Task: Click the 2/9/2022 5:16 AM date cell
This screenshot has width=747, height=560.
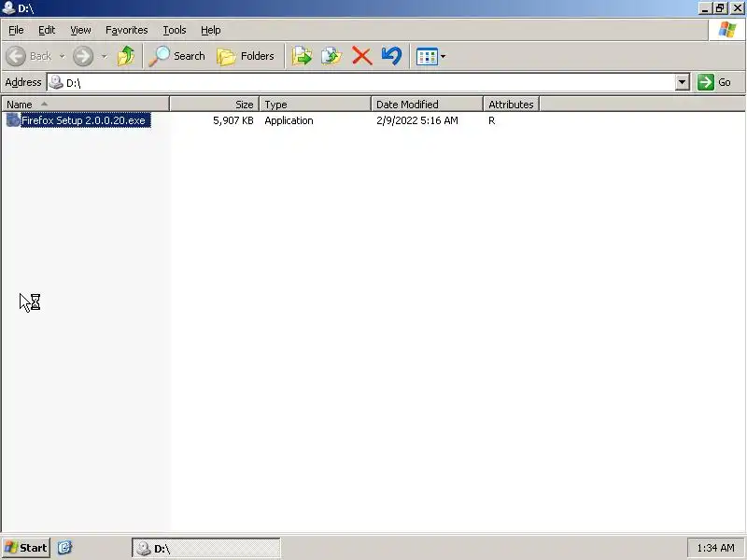Action: point(417,120)
